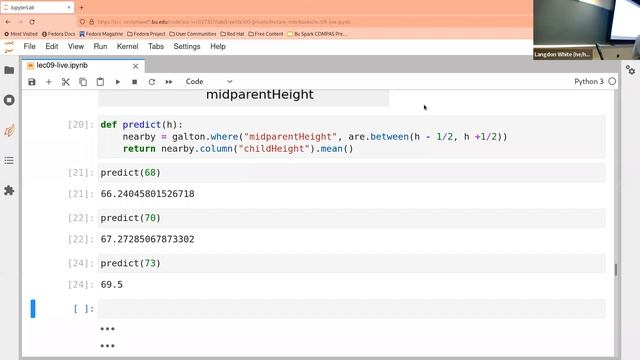This screenshot has height=360, width=640.
Task: Open the File menu
Action: pos(29,46)
